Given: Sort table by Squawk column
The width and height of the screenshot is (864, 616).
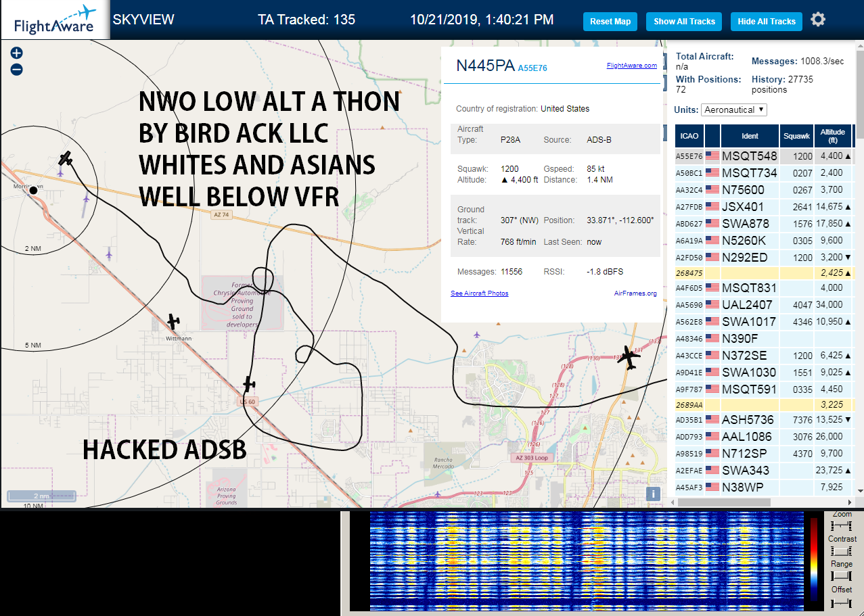Looking at the screenshot, I should pos(796,136).
